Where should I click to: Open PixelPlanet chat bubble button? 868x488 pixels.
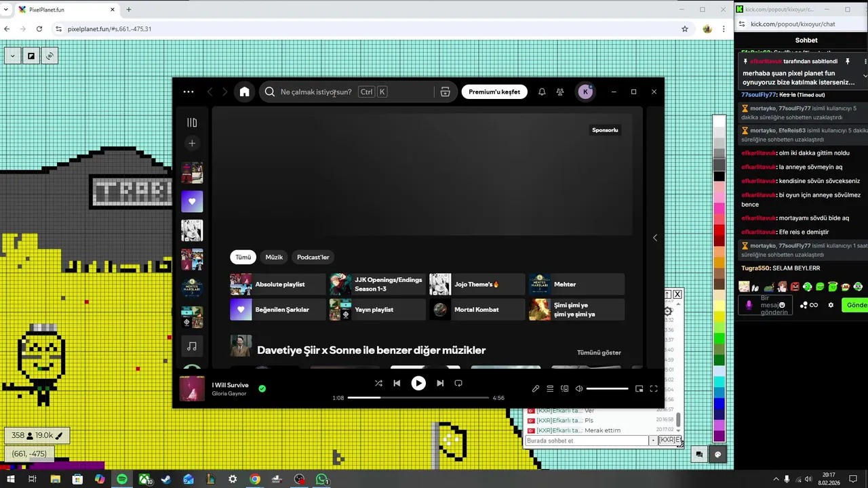click(x=699, y=455)
